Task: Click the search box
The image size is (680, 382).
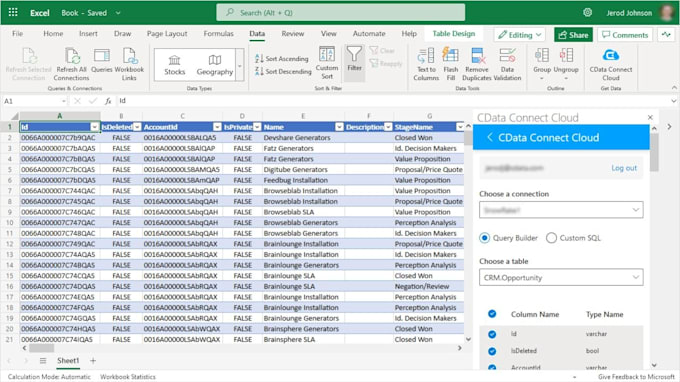Action: pos(341,13)
